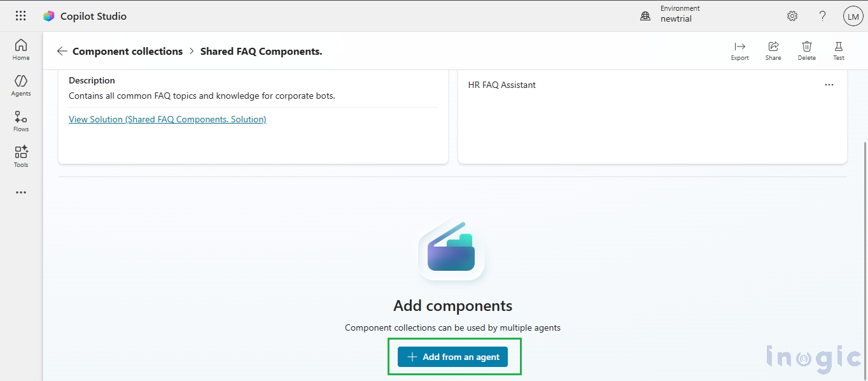The width and height of the screenshot is (868, 381).
Task: Open more options for HR FAQ Assistant
Action: point(829,85)
